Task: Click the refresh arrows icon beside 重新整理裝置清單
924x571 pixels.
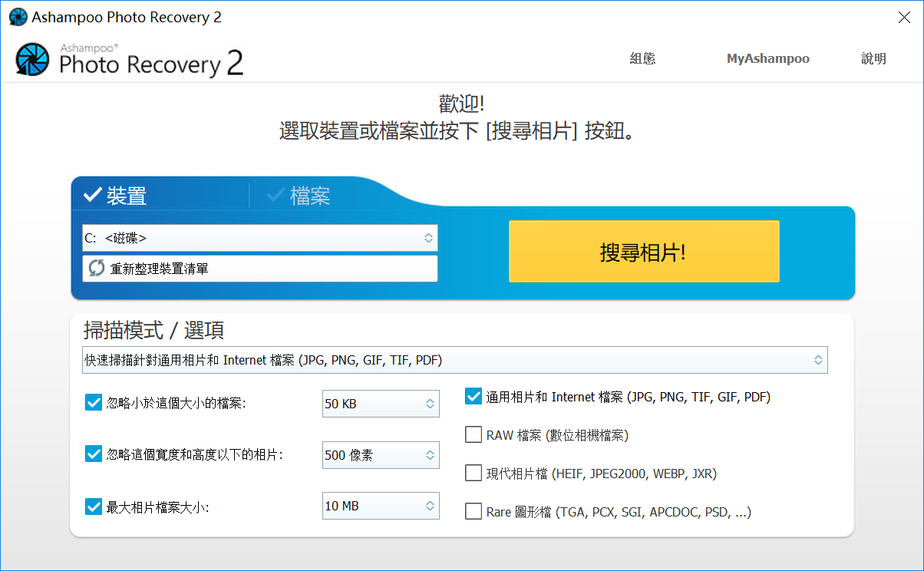Action: pyautogui.click(x=97, y=268)
